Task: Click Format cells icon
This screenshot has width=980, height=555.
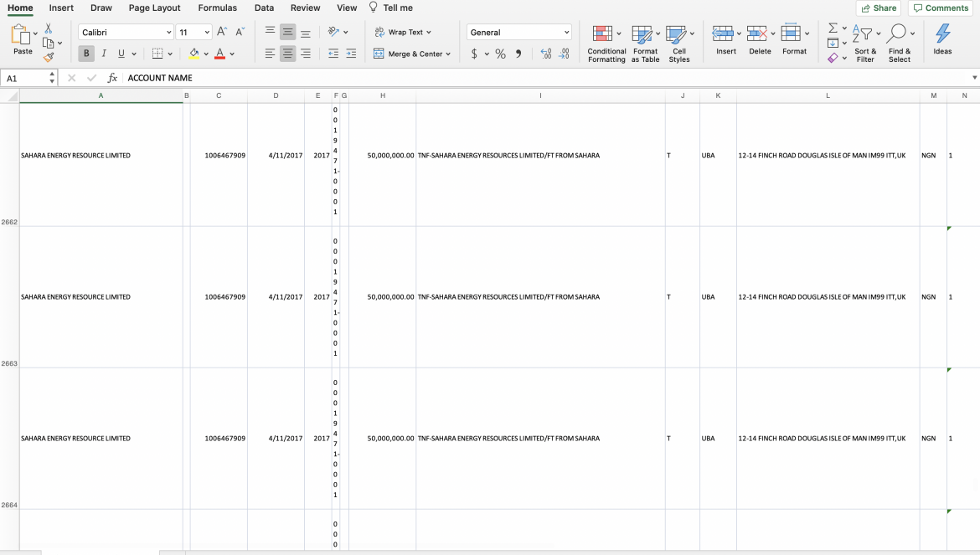Action: pyautogui.click(x=791, y=33)
